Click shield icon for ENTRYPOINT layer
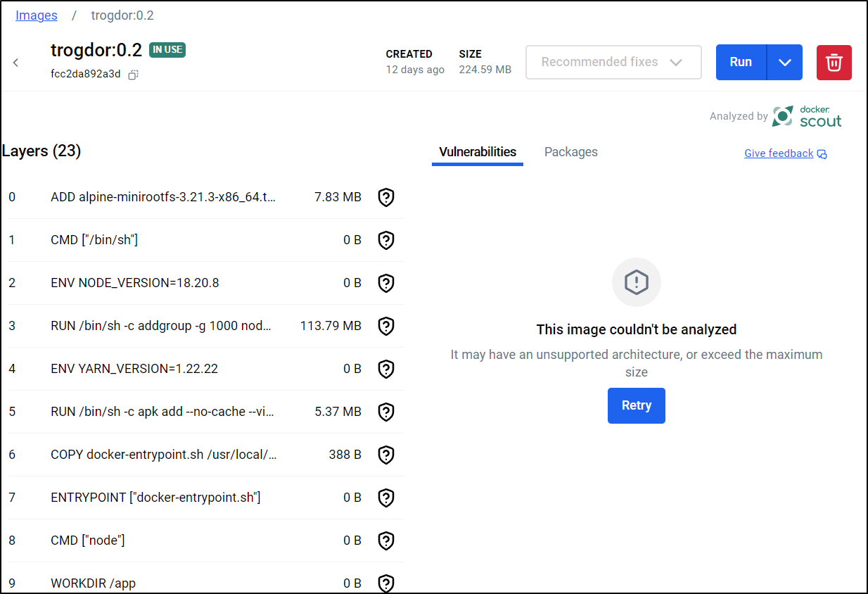This screenshot has height=594, width=868. coord(385,498)
